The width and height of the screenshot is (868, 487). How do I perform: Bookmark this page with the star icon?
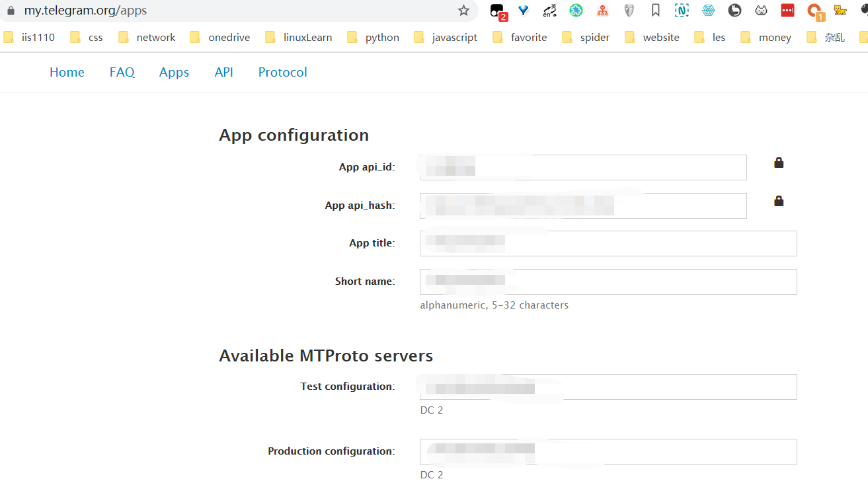click(x=463, y=10)
